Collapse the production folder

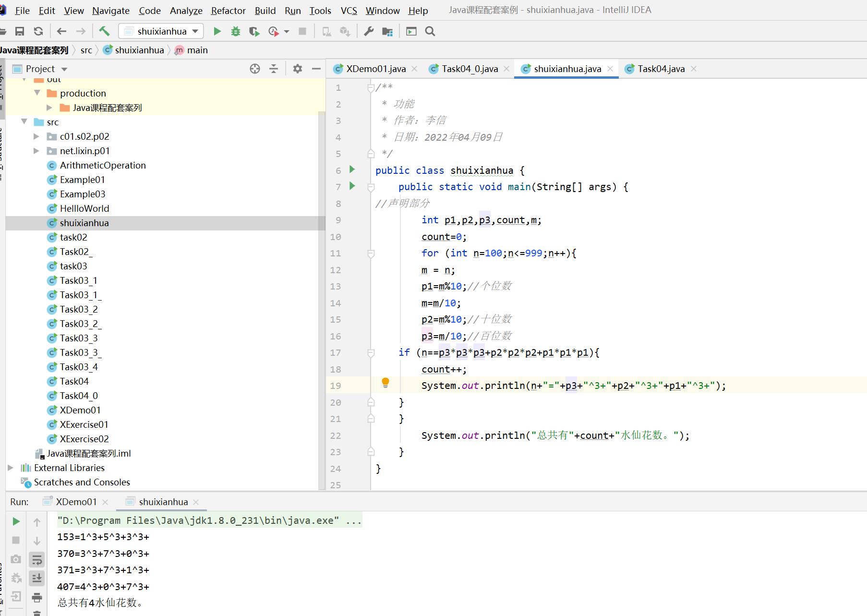pyautogui.click(x=37, y=93)
